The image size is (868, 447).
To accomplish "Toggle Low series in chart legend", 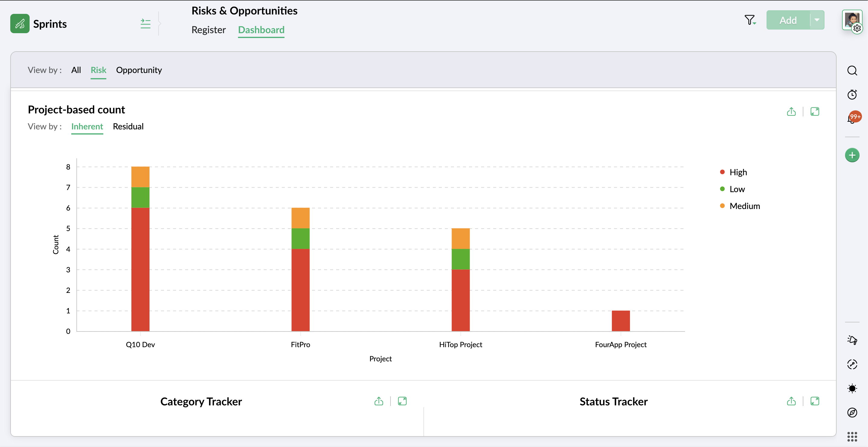I will 737,189.
